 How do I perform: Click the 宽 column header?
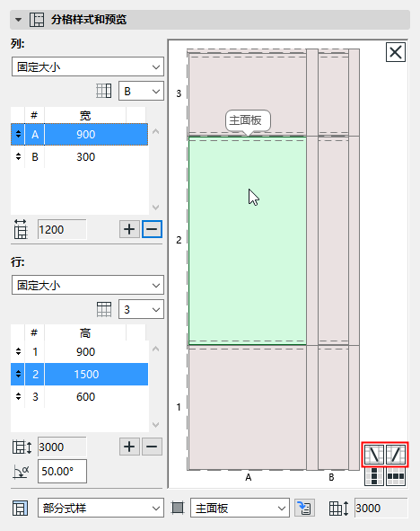coord(85,116)
